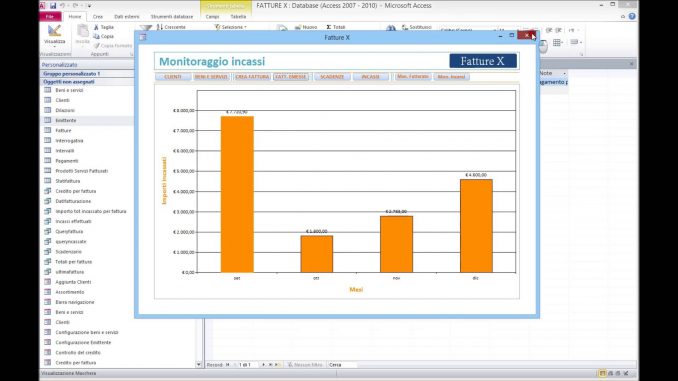Click the orange dic bar in chart
The image size is (678, 381).
tap(476, 226)
